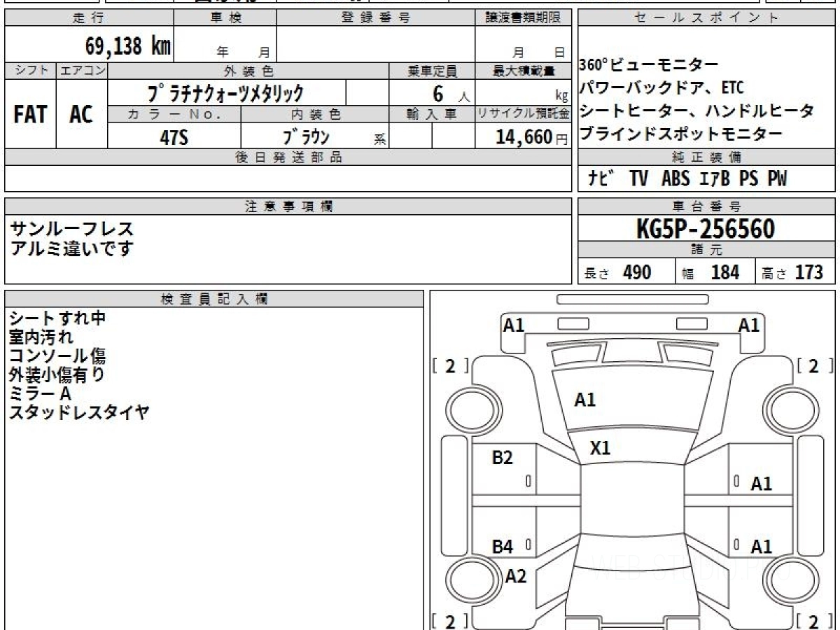
Task: Click the 注意事項欄 header
Action: click(x=288, y=206)
